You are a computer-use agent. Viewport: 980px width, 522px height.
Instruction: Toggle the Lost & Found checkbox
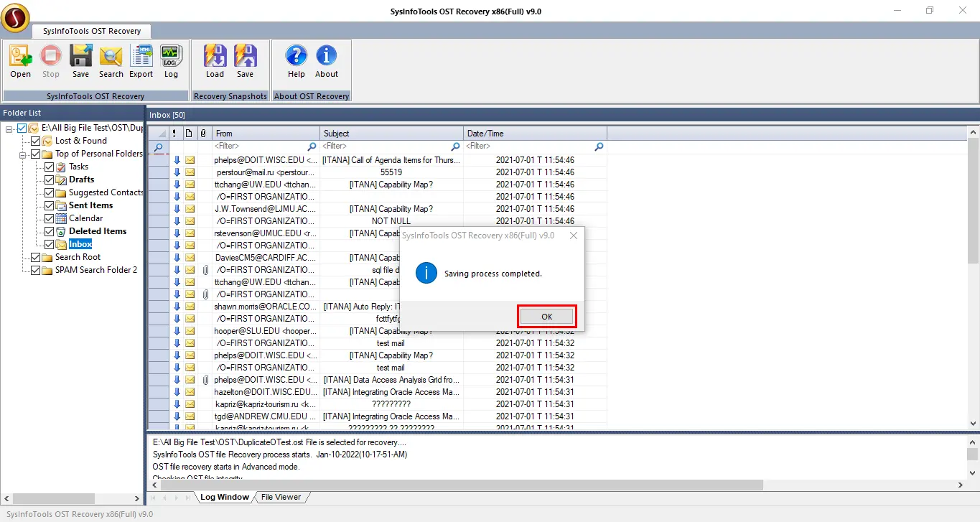(35, 141)
